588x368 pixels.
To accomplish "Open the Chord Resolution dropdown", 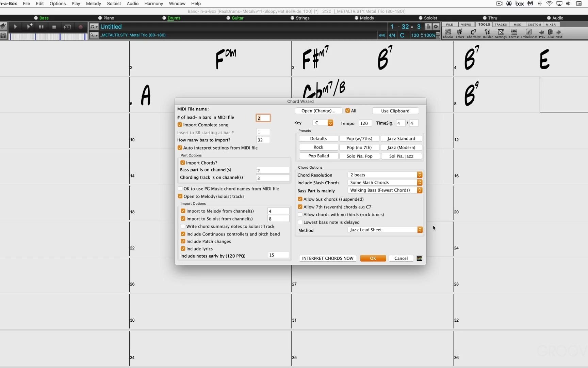I will [x=385, y=175].
